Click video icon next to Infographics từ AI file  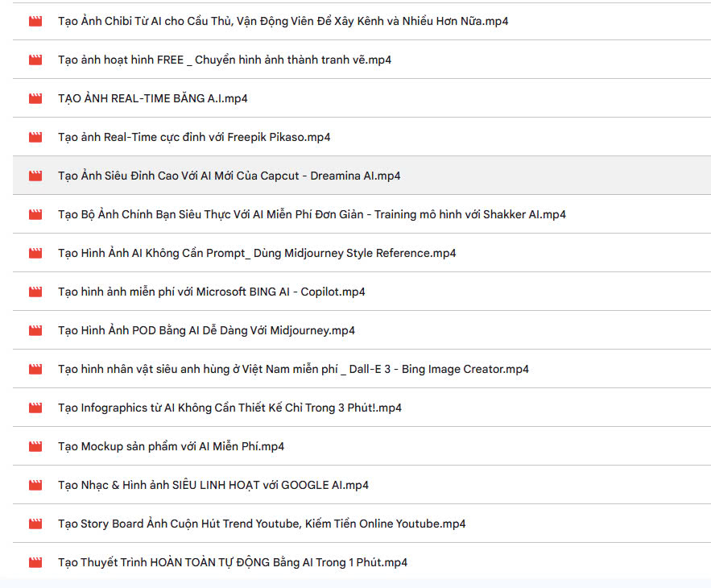coord(35,408)
